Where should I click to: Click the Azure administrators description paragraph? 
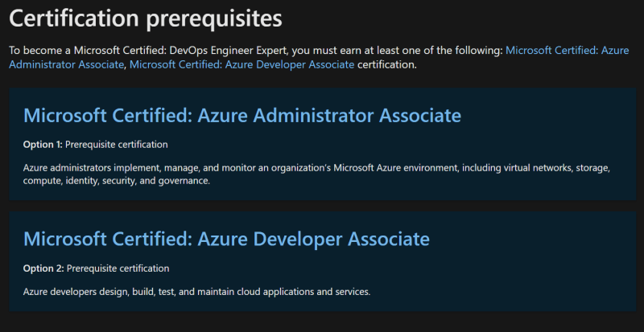316,174
